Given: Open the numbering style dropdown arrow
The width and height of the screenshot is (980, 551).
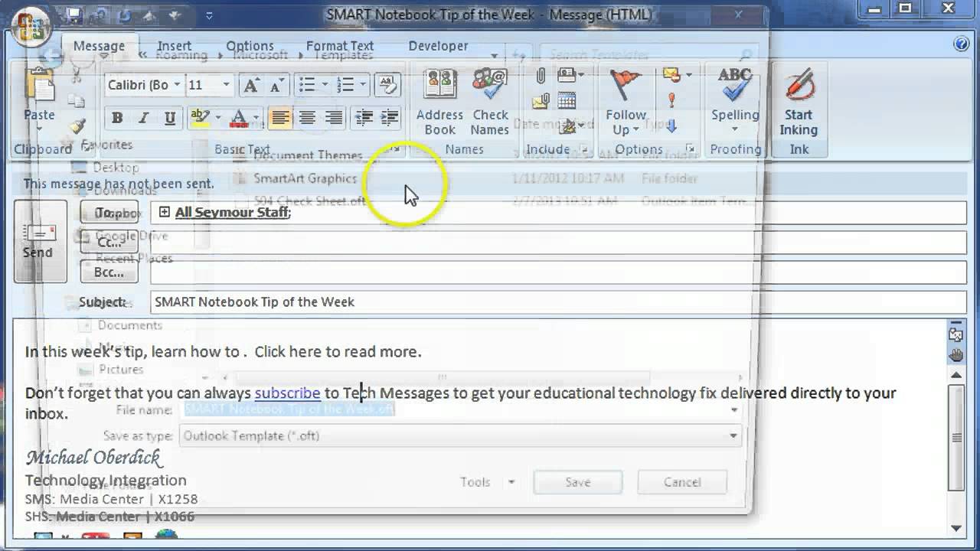Looking at the screenshot, I should coord(363,85).
